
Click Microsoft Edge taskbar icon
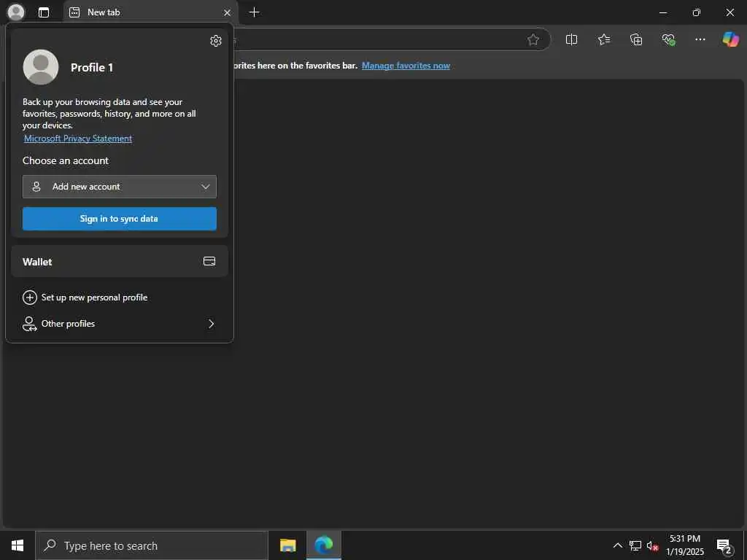[323, 545]
